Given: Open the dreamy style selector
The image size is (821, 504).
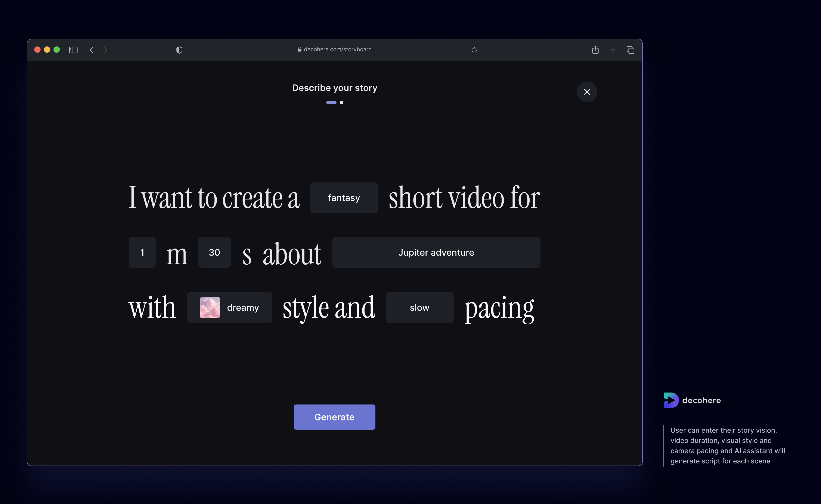Looking at the screenshot, I should (229, 307).
